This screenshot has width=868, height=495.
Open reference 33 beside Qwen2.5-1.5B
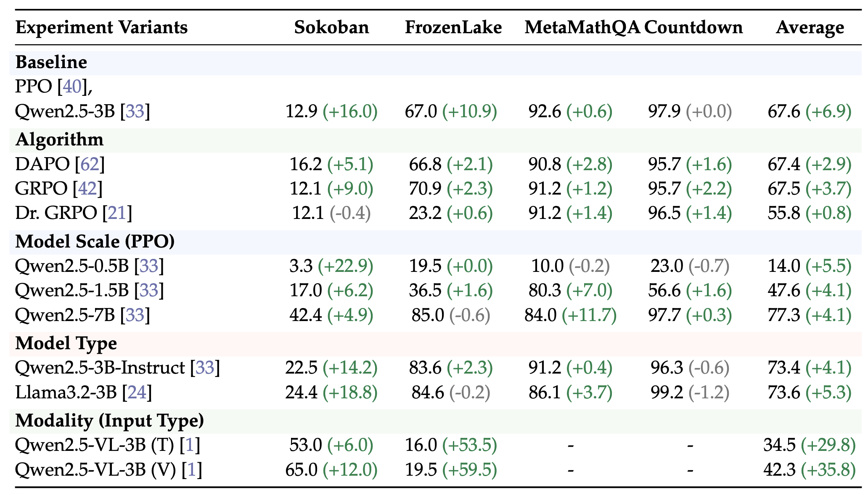tap(149, 290)
